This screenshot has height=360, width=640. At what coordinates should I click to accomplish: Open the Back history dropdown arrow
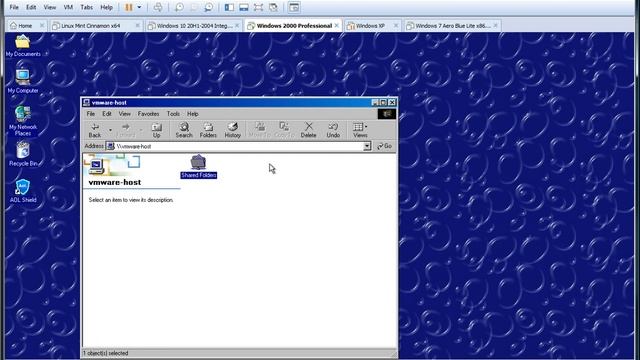[110, 130]
